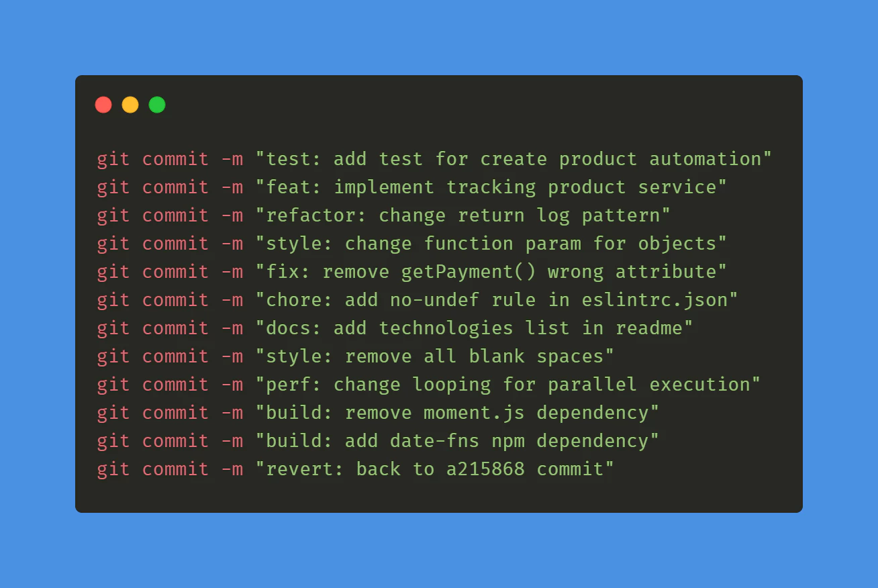Image resolution: width=878 pixels, height=588 pixels.
Task: Click the word "automation" in the first line
Action: tap(705, 159)
